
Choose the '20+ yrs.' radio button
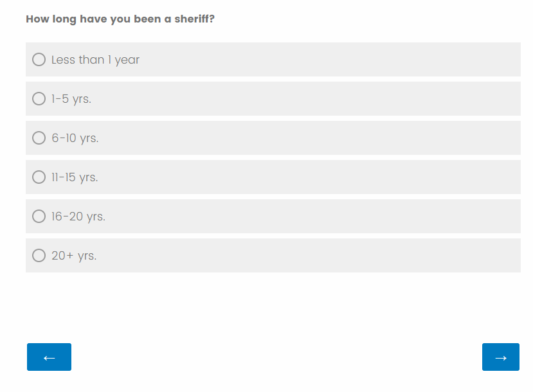[39, 256]
